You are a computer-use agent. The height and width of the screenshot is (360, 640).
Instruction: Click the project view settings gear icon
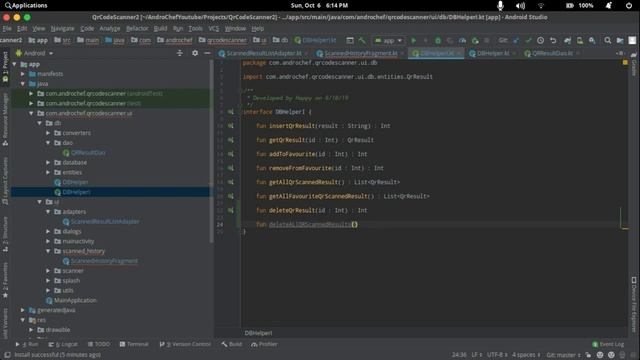195,53
